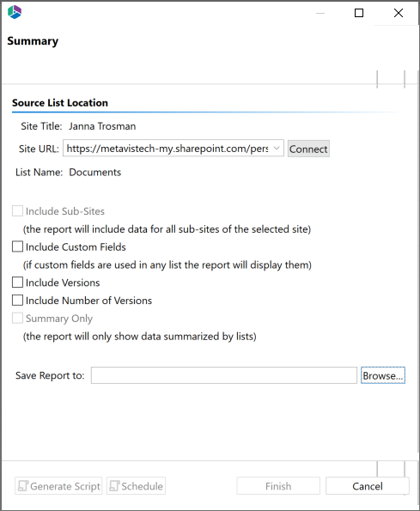Connect to the entered Site URL
This screenshot has height=511, width=420.
click(x=308, y=149)
